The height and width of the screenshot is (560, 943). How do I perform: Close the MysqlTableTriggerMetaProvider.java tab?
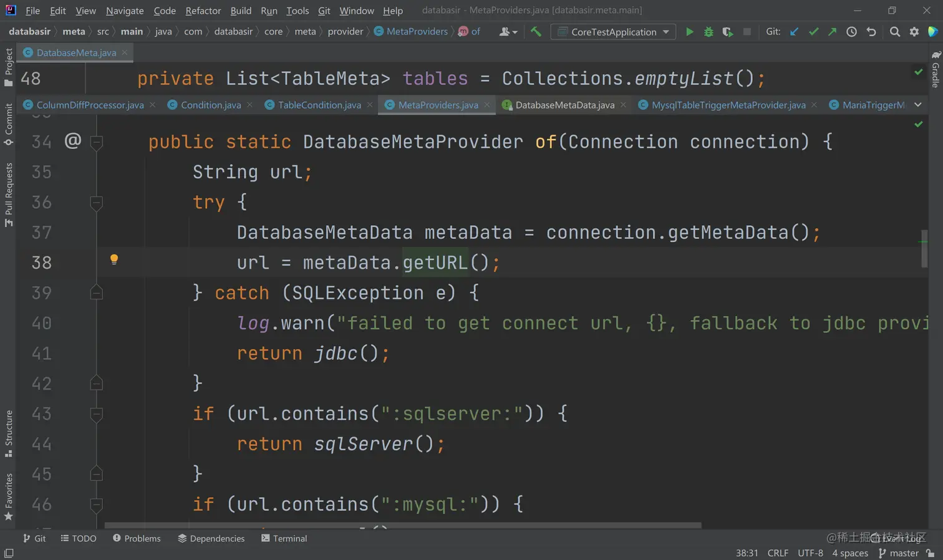tap(814, 105)
